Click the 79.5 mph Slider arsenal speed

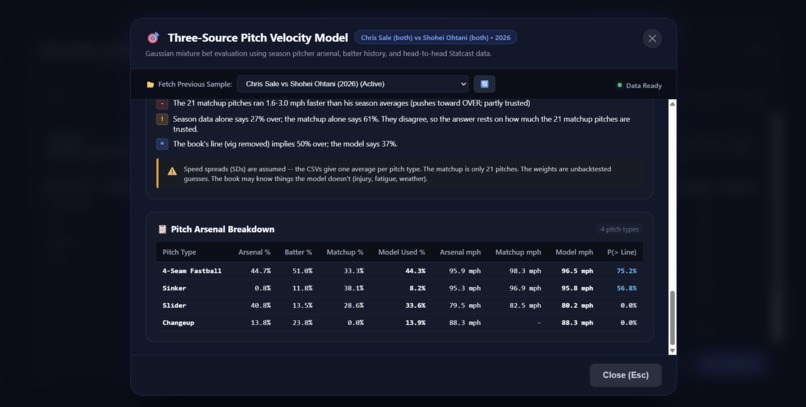point(465,306)
